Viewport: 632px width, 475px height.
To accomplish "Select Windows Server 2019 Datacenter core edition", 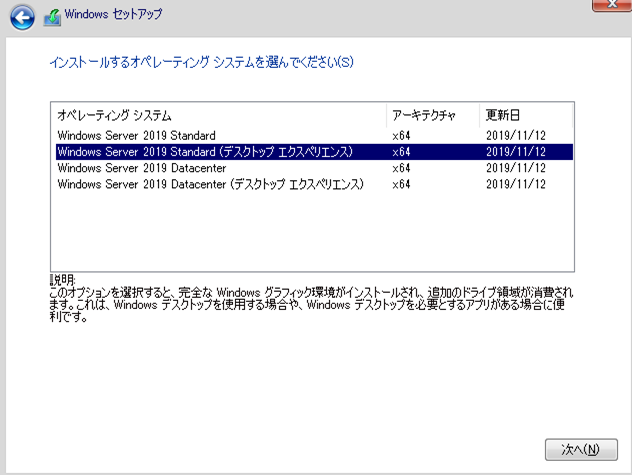I will point(314,168).
